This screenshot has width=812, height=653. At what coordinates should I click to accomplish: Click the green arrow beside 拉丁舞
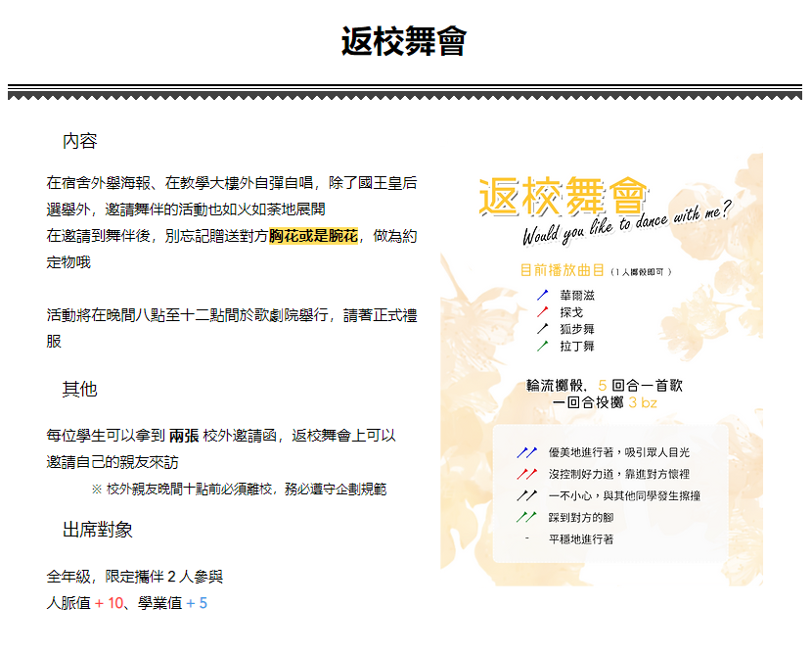[542, 346]
